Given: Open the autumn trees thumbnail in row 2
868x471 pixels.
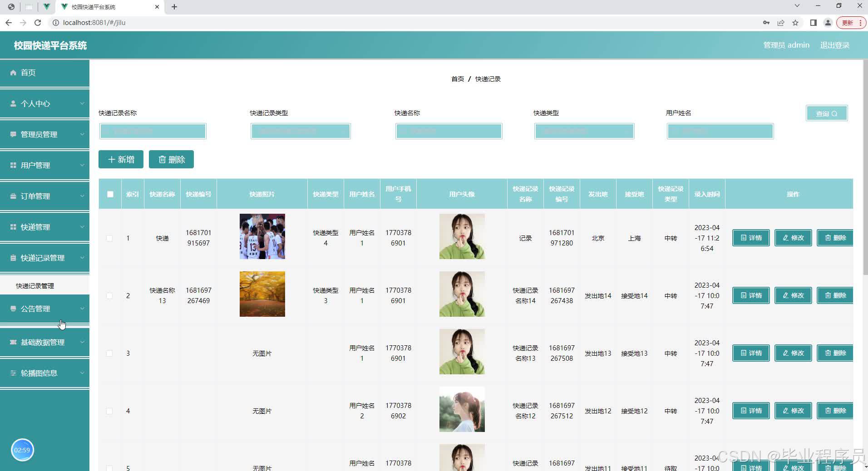Looking at the screenshot, I should [x=262, y=294].
